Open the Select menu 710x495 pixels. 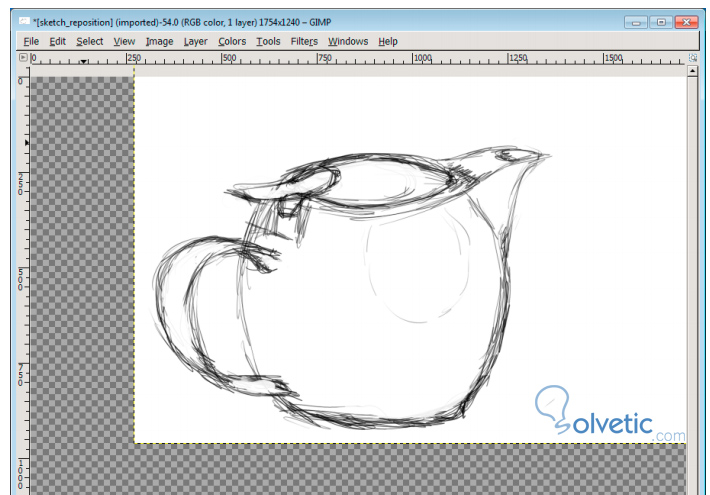click(x=90, y=41)
